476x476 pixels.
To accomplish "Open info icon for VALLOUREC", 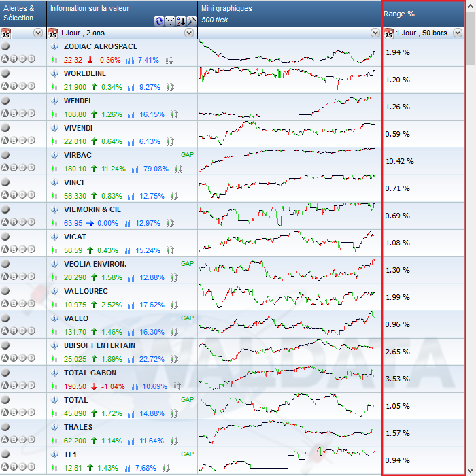I will click(54, 291).
